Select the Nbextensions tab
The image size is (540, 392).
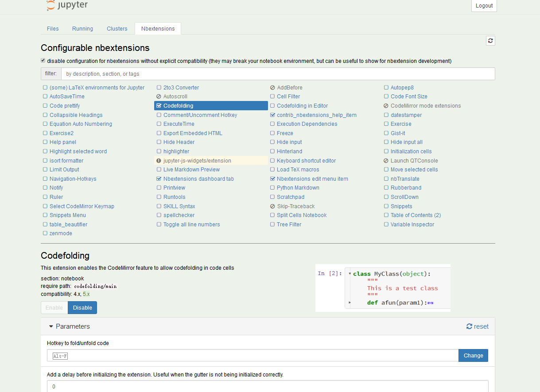click(158, 29)
